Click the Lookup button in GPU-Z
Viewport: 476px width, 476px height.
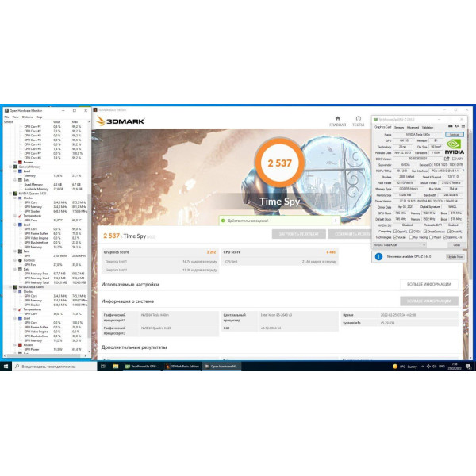[455, 135]
